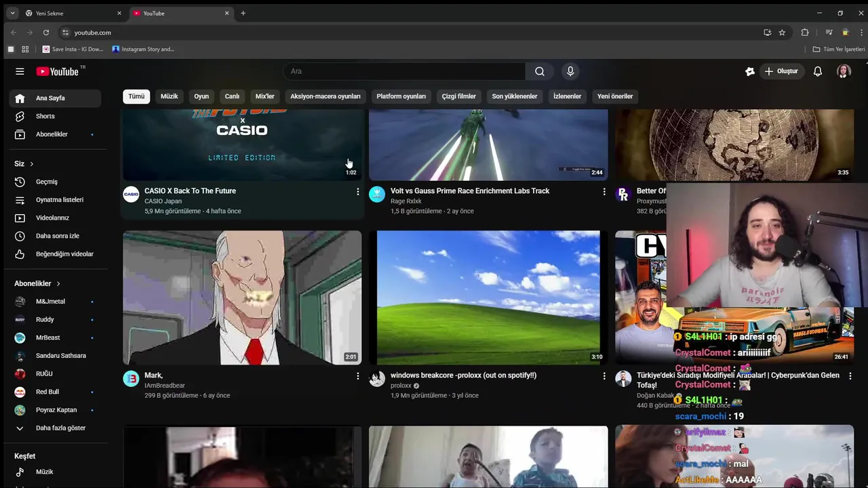Open Oynatma listeleri

[x=56, y=200]
